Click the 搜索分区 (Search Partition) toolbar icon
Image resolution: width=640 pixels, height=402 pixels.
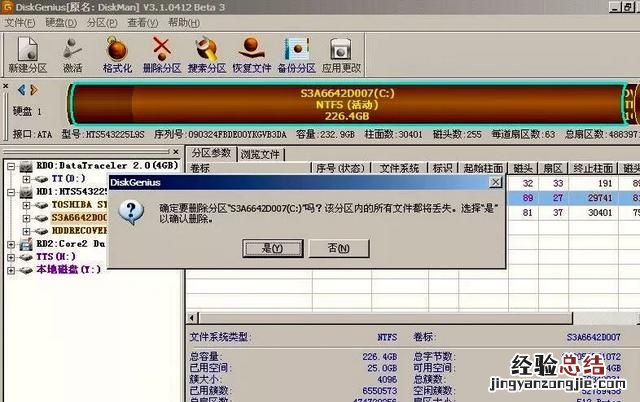pyautogui.click(x=207, y=54)
